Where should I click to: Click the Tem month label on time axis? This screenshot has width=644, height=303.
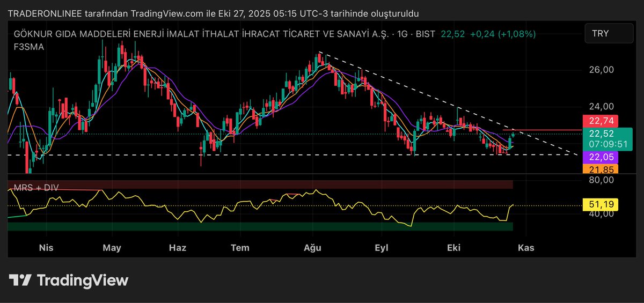click(x=240, y=248)
